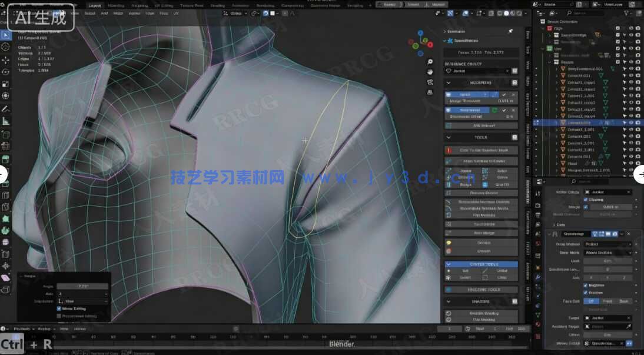
Task: Toggle the Clipping checkbox on Mirror modifier
Action: click(585, 199)
